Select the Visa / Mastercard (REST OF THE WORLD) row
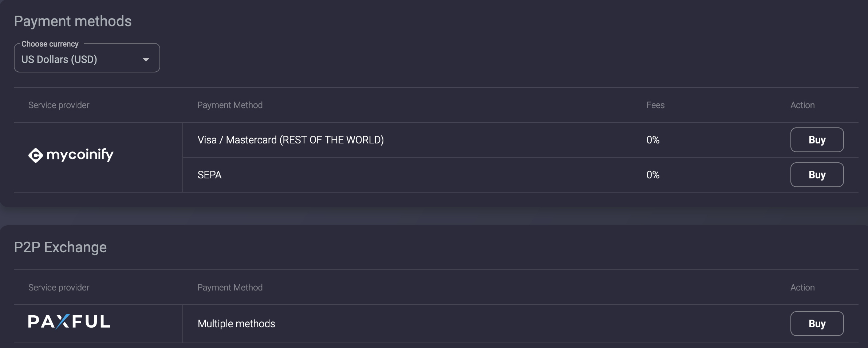 pos(520,140)
